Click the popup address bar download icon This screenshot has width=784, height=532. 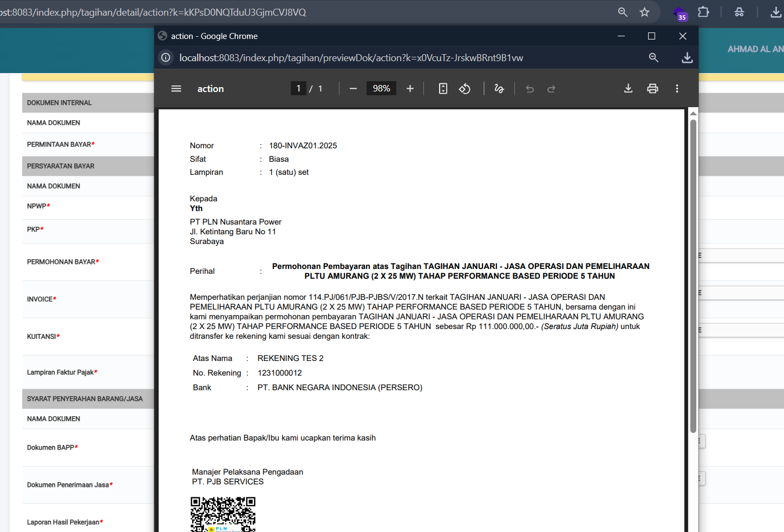tap(687, 58)
